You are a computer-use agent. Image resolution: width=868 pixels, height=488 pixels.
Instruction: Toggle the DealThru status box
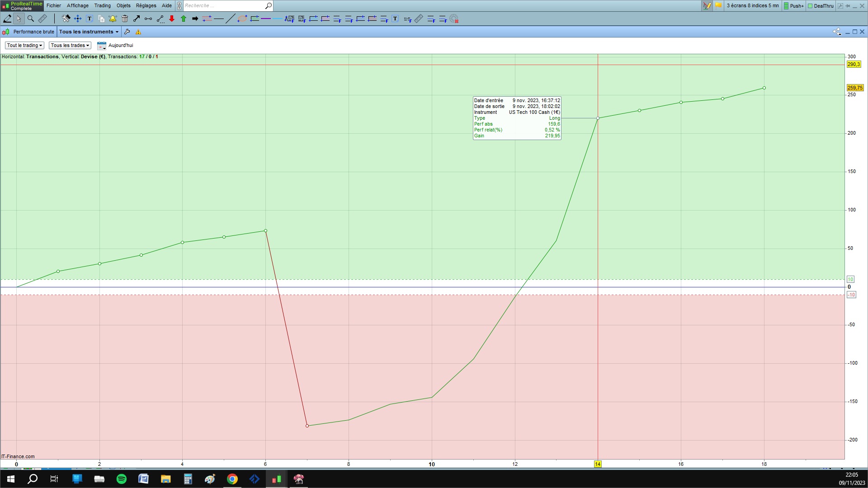(821, 6)
